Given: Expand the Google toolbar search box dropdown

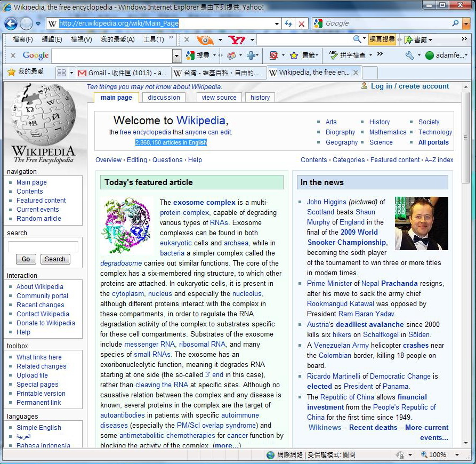Looking at the screenshot, I should pyautogui.click(x=176, y=56).
